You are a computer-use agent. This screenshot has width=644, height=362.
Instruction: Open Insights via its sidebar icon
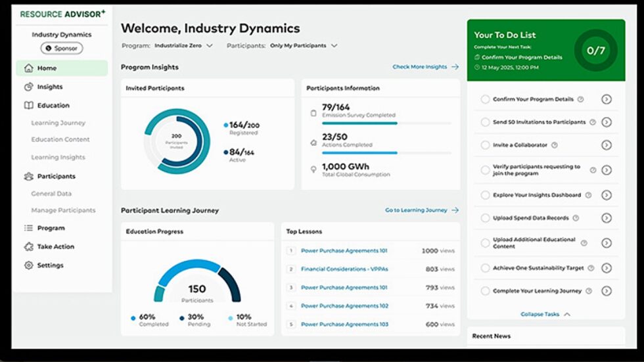(28, 87)
